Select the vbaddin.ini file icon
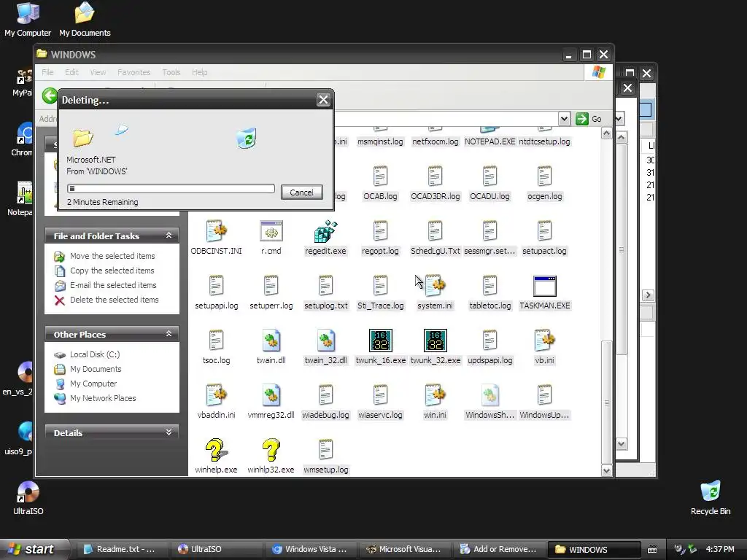This screenshot has height=560, width=747. 216,396
